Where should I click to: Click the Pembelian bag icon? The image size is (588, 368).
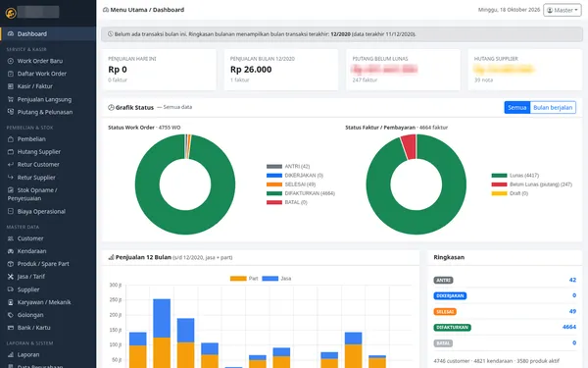[11, 139]
